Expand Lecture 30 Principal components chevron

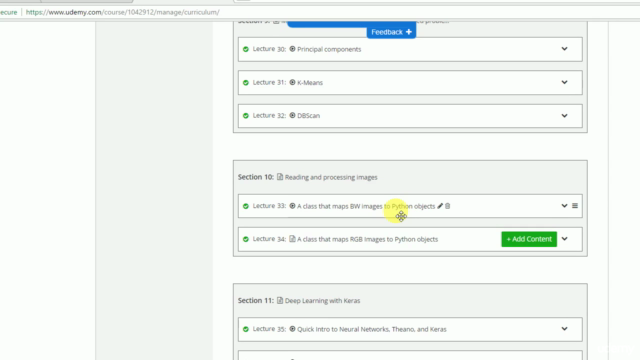point(564,49)
